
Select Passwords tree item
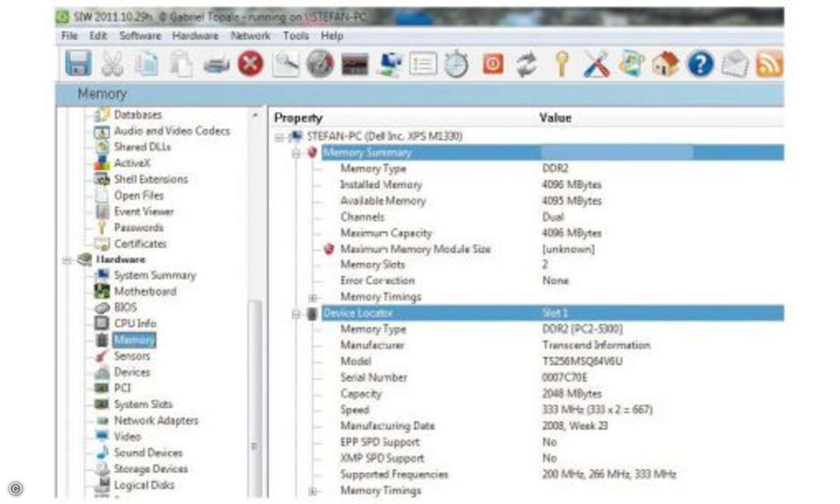[x=139, y=227]
